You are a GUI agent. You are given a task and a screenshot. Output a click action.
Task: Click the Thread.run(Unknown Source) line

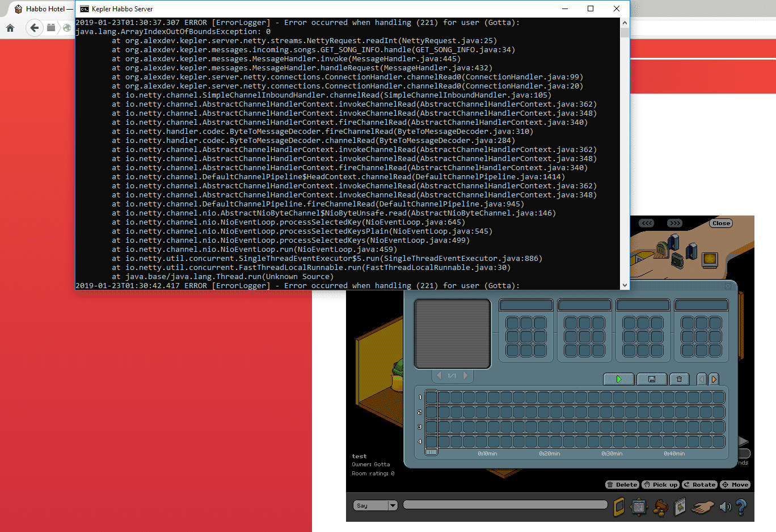click(x=222, y=277)
